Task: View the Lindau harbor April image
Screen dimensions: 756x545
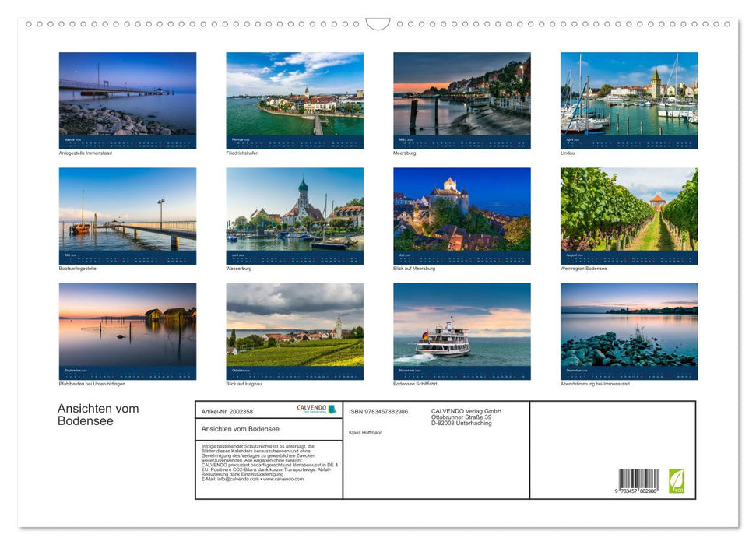Action: point(629,100)
